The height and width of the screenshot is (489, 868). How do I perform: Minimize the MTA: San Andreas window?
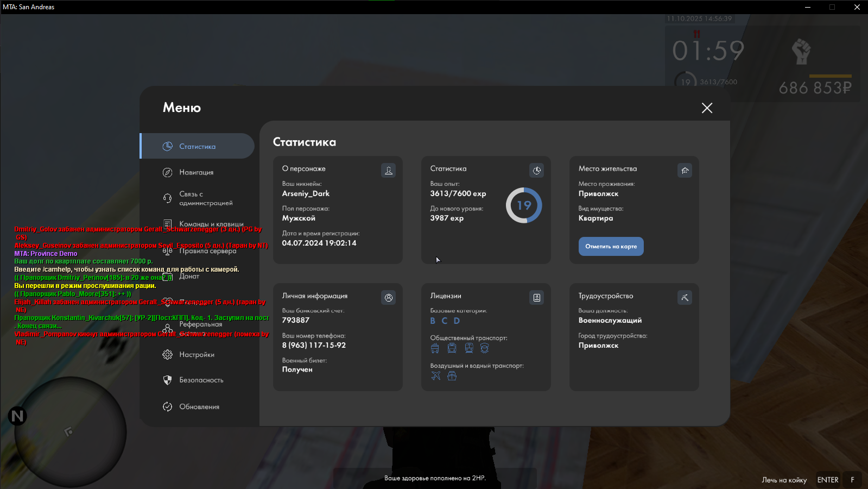(x=807, y=7)
